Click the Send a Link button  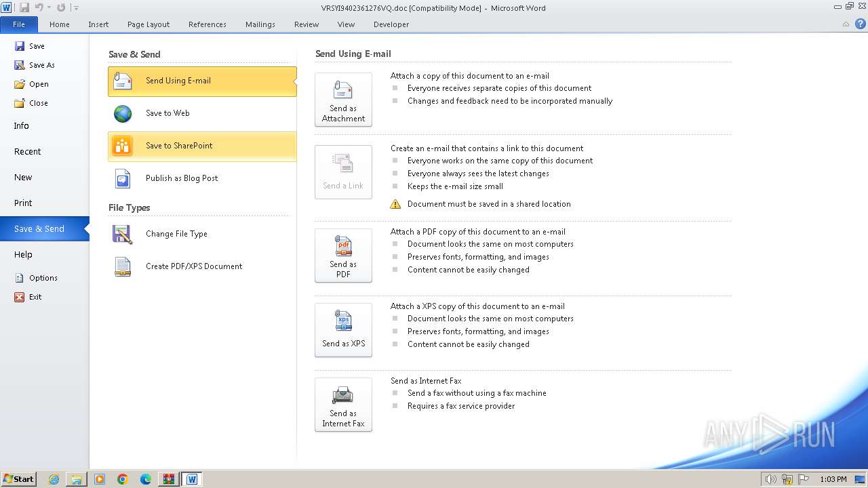(343, 172)
